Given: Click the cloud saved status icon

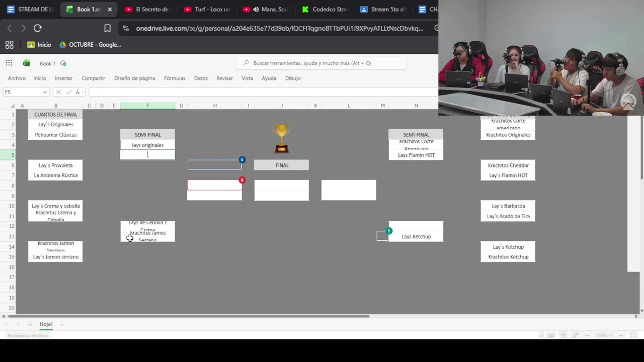Looking at the screenshot, I should [63, 63].
